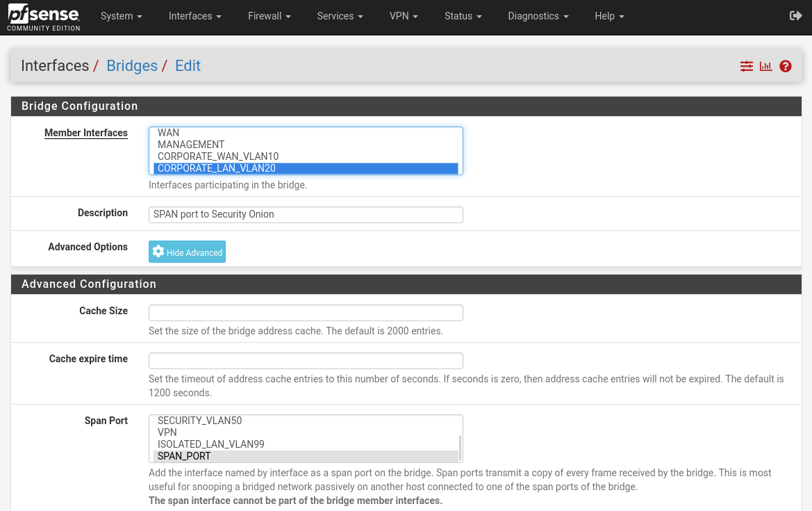812x511 pixels.
Task: Click the logout icon in navbar
Action: (796, 16)
